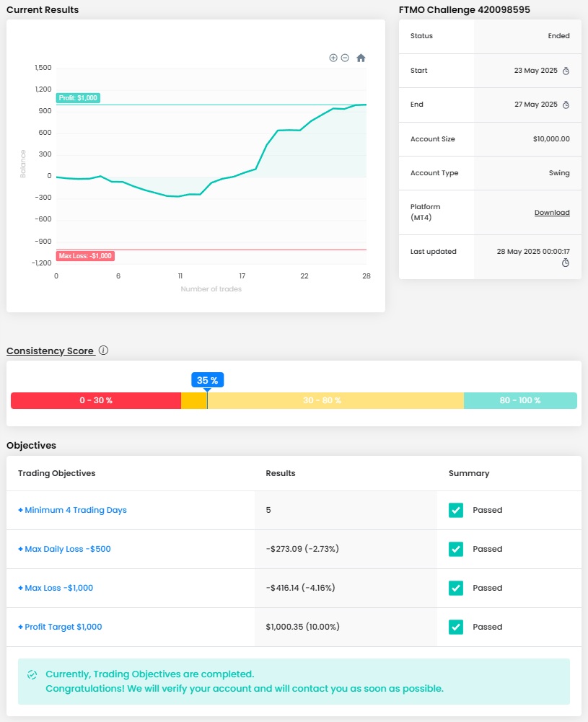Click the account type Swing
Viewport: 588px width, 722px height.
(x=559, y=173)
